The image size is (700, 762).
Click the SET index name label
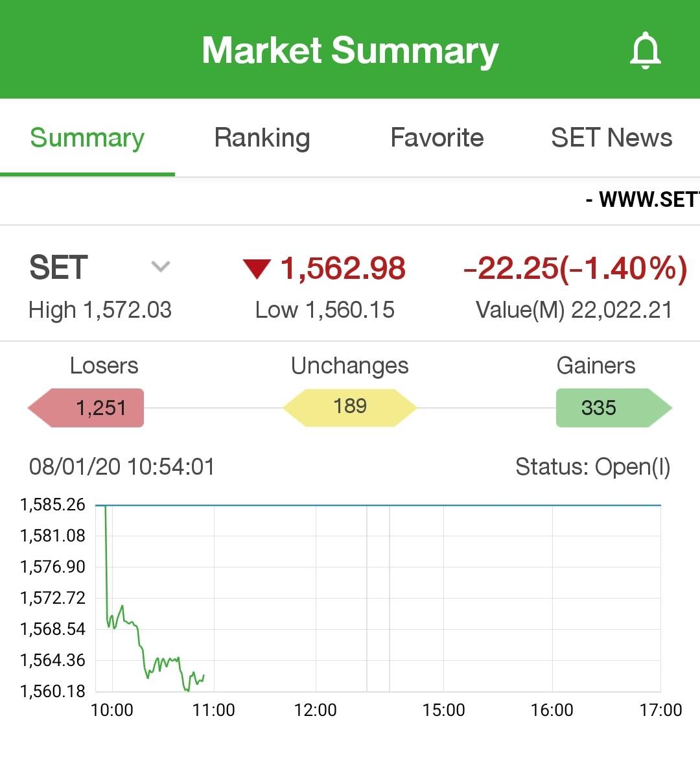coord(59,268)
